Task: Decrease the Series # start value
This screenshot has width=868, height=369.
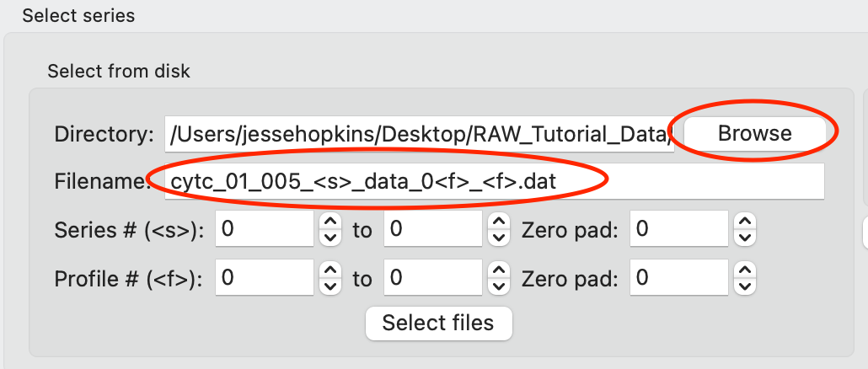Action: (330, 238)
